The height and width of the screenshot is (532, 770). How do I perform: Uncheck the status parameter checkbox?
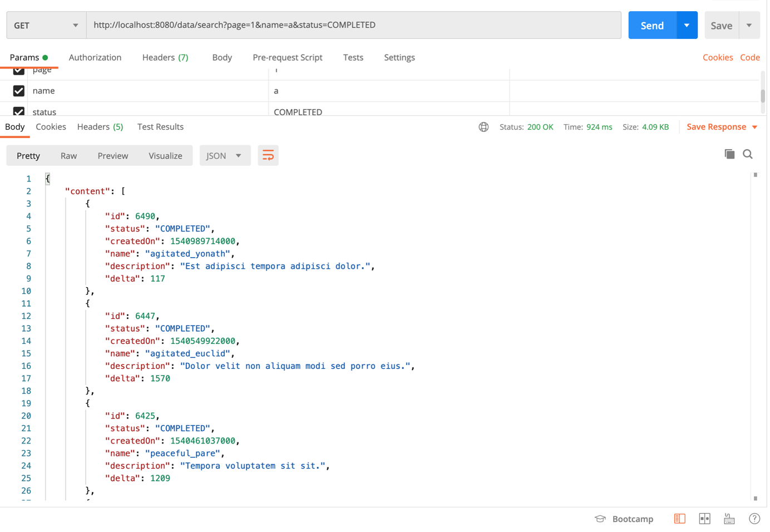(x=19, y=111)
